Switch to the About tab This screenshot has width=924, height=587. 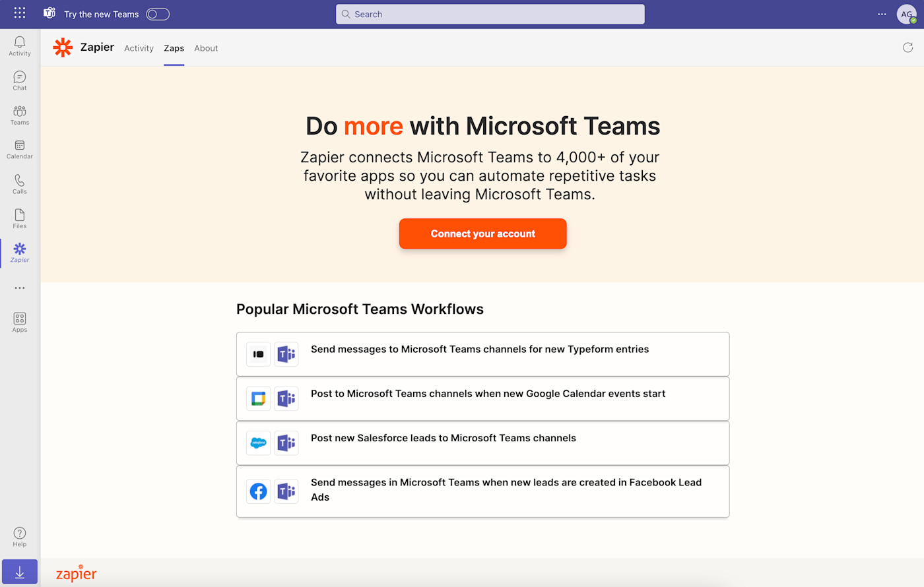206,48
